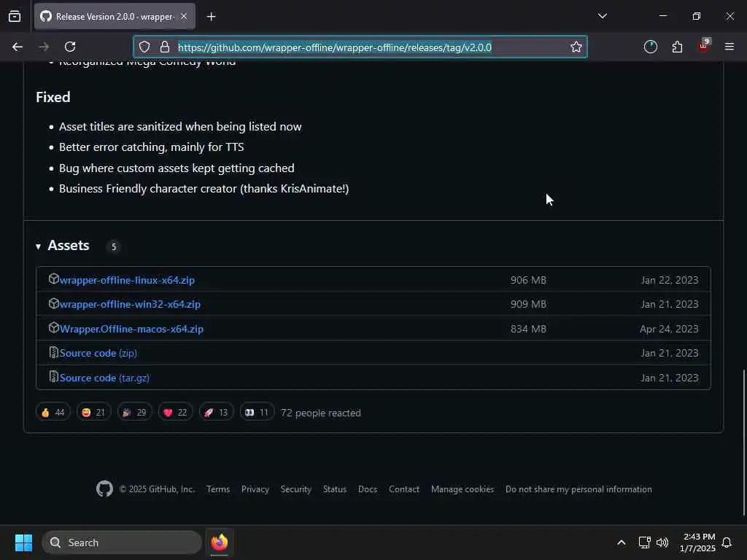
Task: Open the Security footer link
Action: point(296,489)
